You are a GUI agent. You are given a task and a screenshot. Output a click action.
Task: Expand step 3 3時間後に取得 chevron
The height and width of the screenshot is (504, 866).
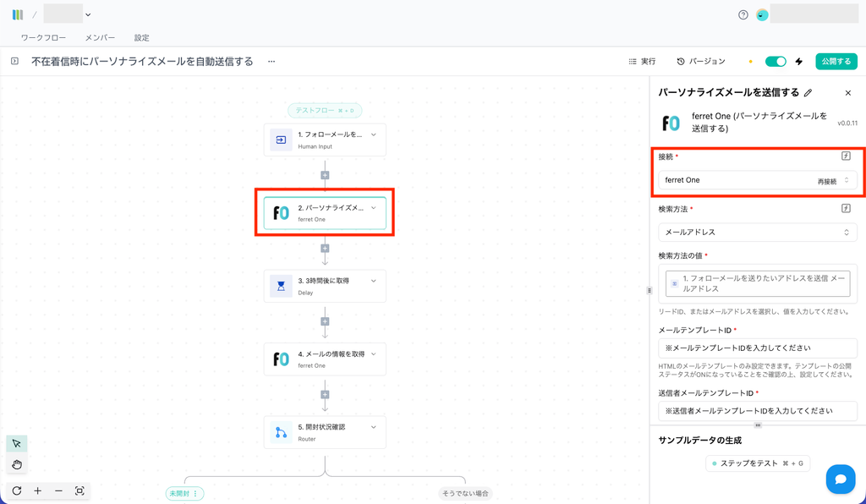pos(374,281)
